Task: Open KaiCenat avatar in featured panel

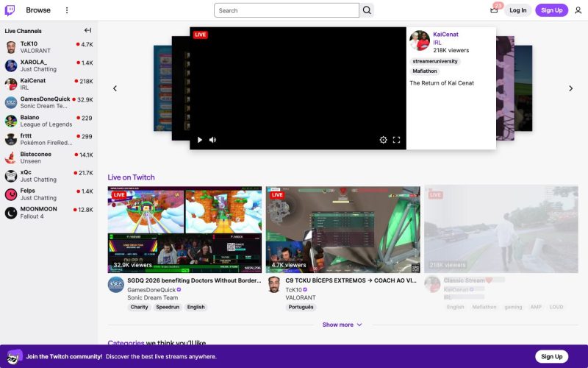Action: [420, 40]
